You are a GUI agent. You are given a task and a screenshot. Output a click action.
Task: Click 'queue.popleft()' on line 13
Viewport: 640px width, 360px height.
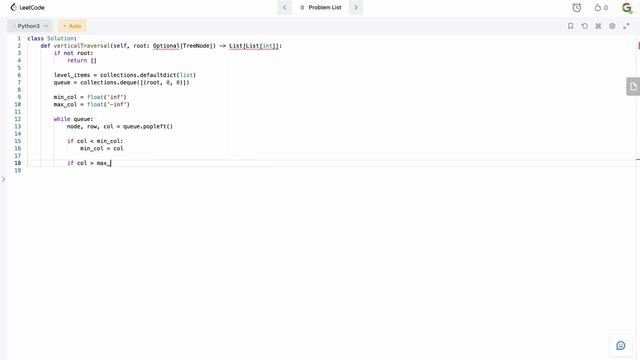click(148, 127)
